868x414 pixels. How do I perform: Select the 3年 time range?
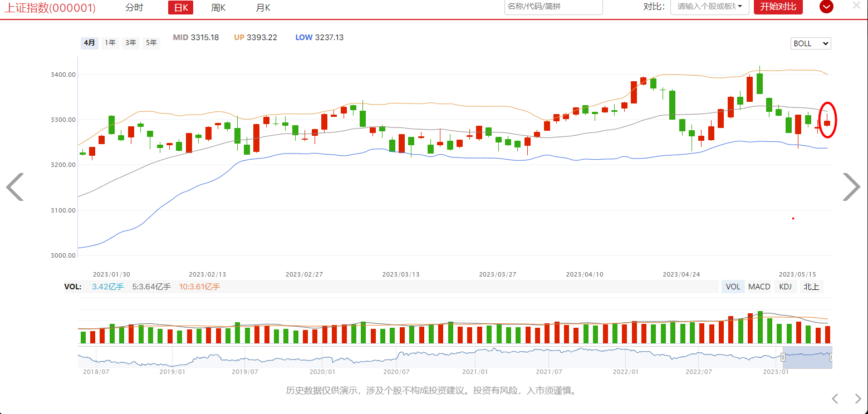131,43
